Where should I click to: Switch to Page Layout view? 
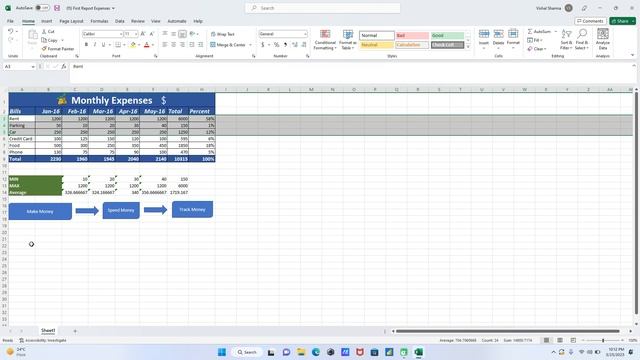pos(560,340)
